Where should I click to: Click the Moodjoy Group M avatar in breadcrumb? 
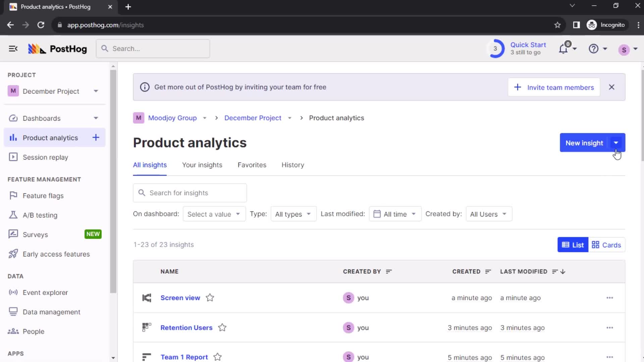click(x=139, y=118)
